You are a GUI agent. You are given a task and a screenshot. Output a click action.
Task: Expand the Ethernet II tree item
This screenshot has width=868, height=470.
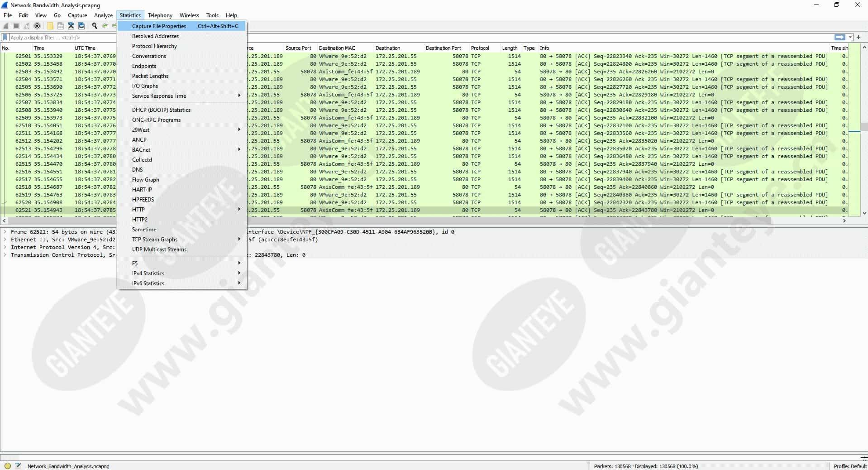(5, 239)
